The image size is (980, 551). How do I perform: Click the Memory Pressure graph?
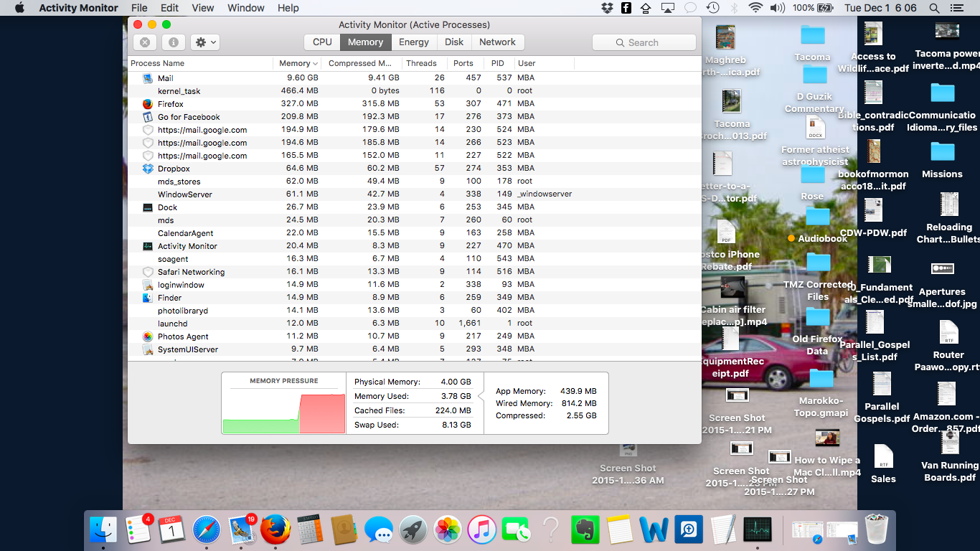pos(284,411)
